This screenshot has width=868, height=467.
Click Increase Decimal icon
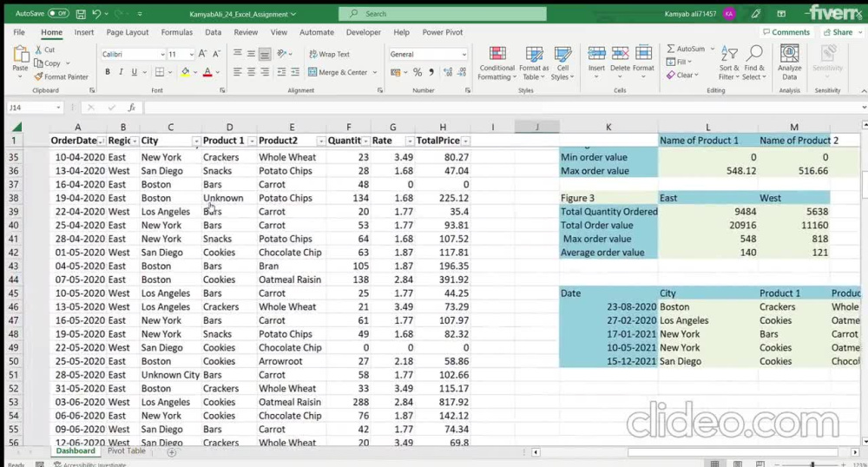click(x=448, y=72)
